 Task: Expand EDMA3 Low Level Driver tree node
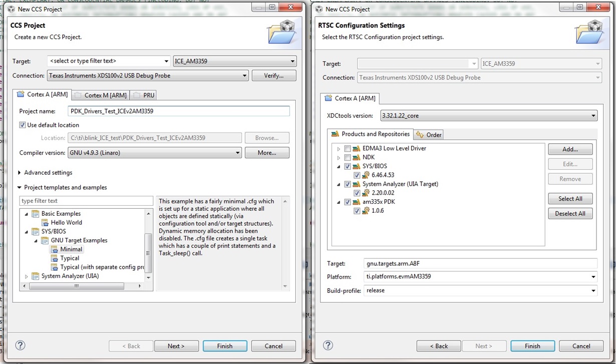pyautogui.click(x=339, y=149)
